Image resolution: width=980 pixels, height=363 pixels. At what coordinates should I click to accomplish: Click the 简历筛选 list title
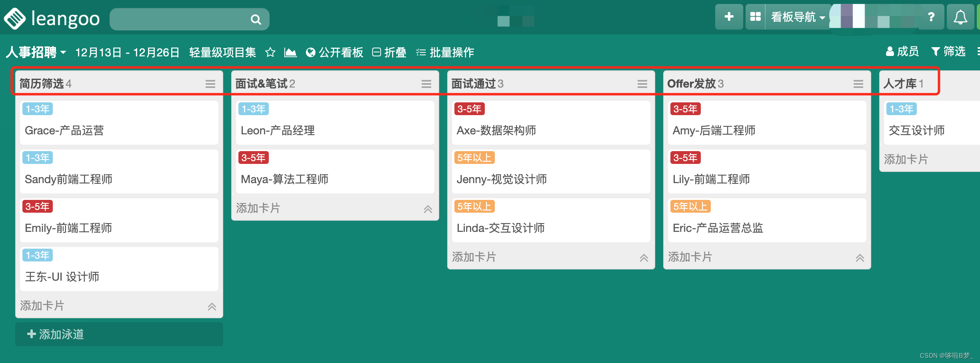pyautogui.click(x=42, y=84)
